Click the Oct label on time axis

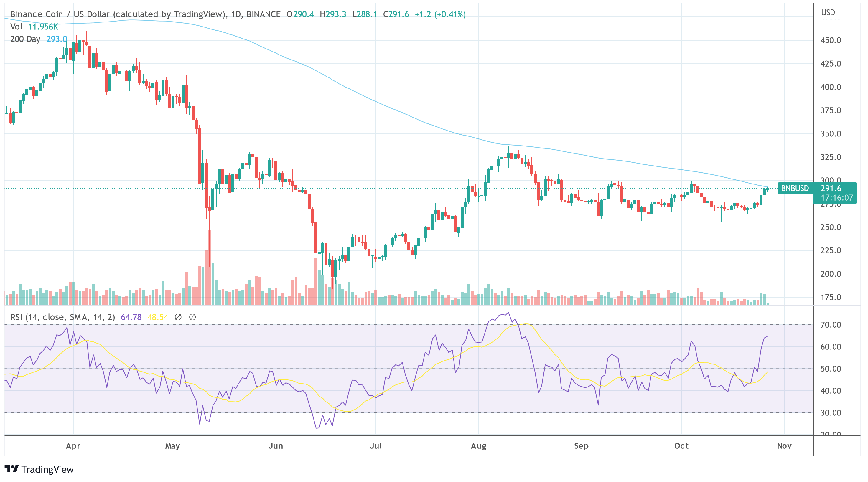coord(681,446)
